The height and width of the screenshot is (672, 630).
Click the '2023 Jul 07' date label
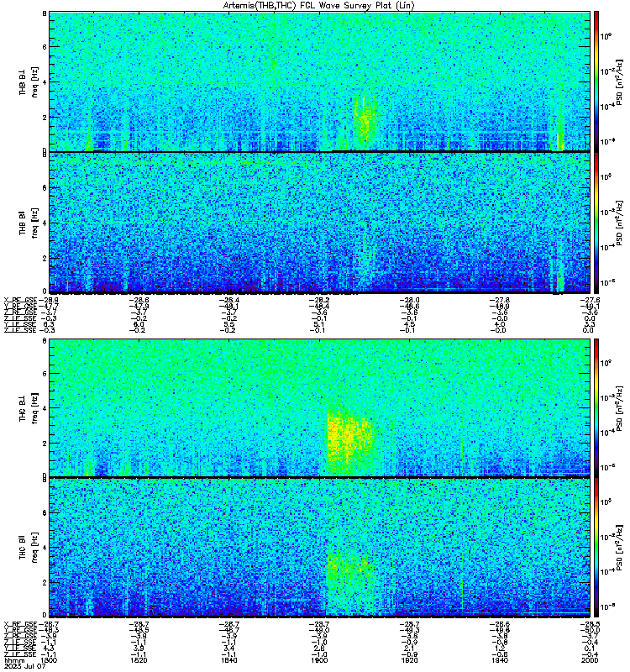pos(25,666)
